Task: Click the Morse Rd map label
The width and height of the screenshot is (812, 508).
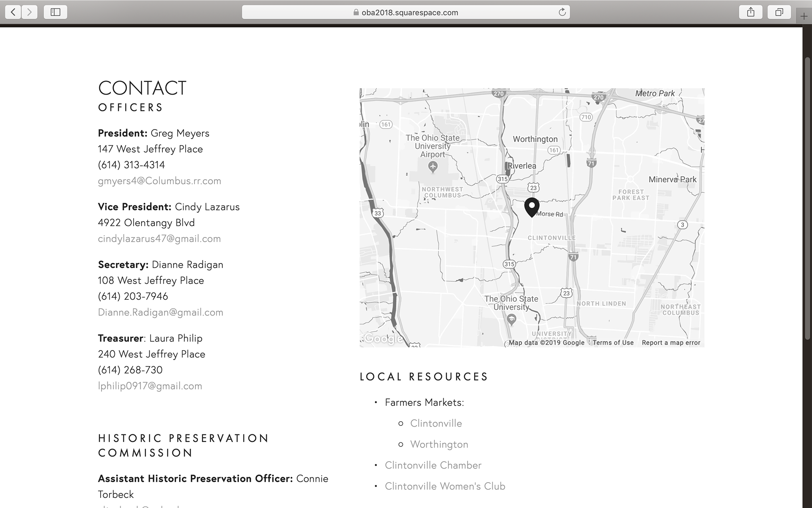Action: (x=549, y=214)
